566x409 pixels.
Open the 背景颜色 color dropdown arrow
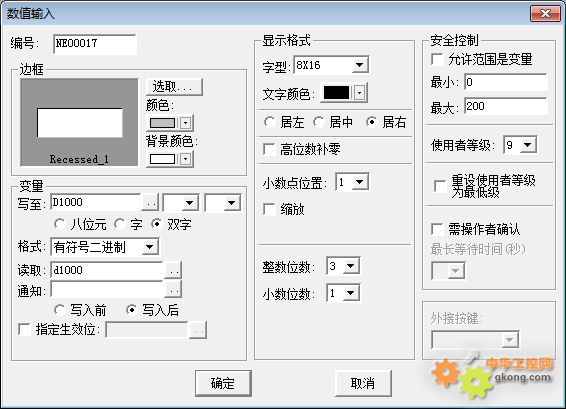(186, 159)
